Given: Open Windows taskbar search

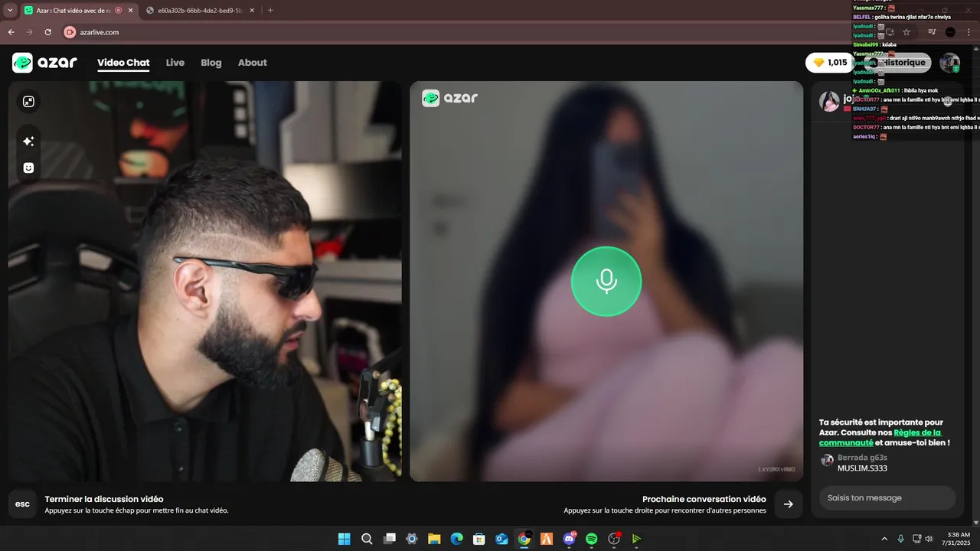Looking at the screenshot, I should tap(367, 539).
